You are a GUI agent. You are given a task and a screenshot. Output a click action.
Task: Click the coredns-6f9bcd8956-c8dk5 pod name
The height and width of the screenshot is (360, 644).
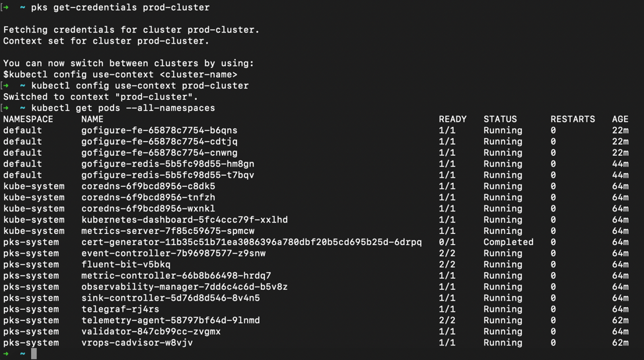click(148, 186)
